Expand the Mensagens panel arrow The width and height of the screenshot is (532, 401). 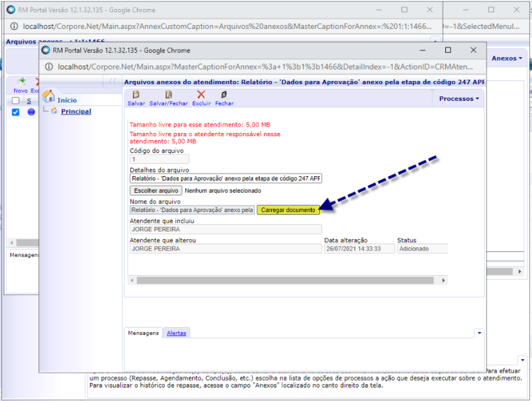[479, 333]
